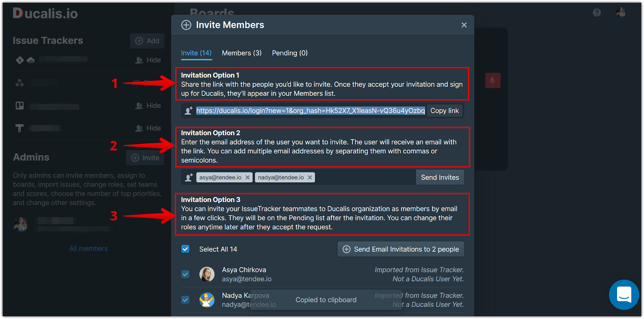
Task: Uncheck the Asya Chirkova checkbox
Action: [x=185, y=274]
